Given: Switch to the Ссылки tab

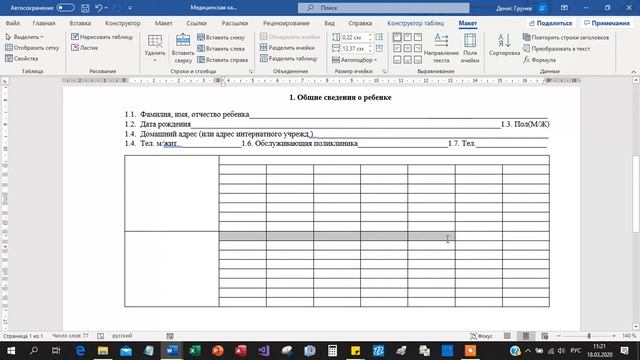Looking at the screenshot, I should point(196,23).
